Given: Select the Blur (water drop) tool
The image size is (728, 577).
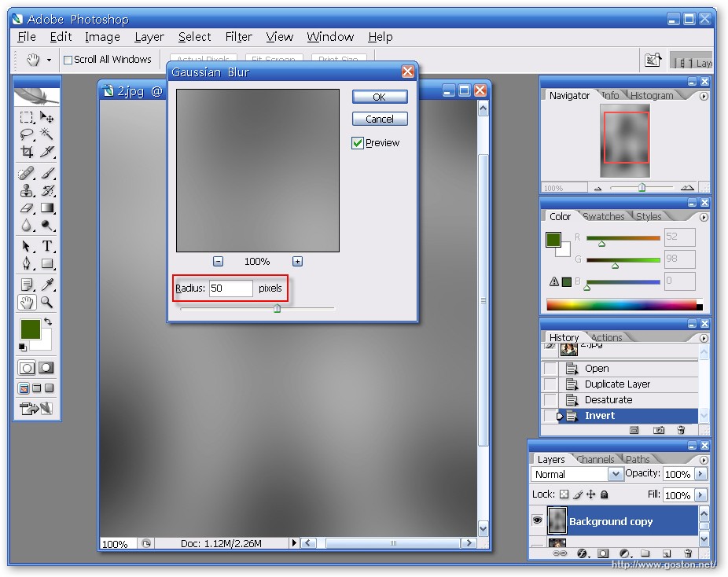Looking at the screenshot, I should click(x=27, y=226).
